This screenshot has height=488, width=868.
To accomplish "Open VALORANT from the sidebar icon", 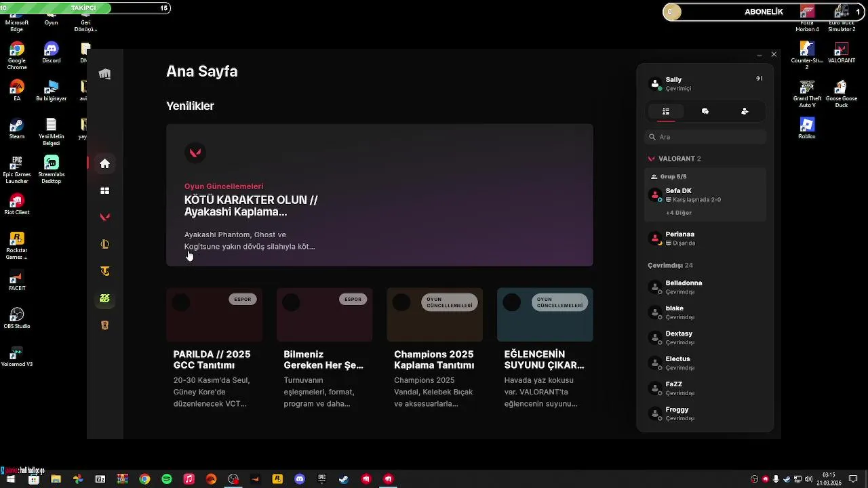I will 104,217.
